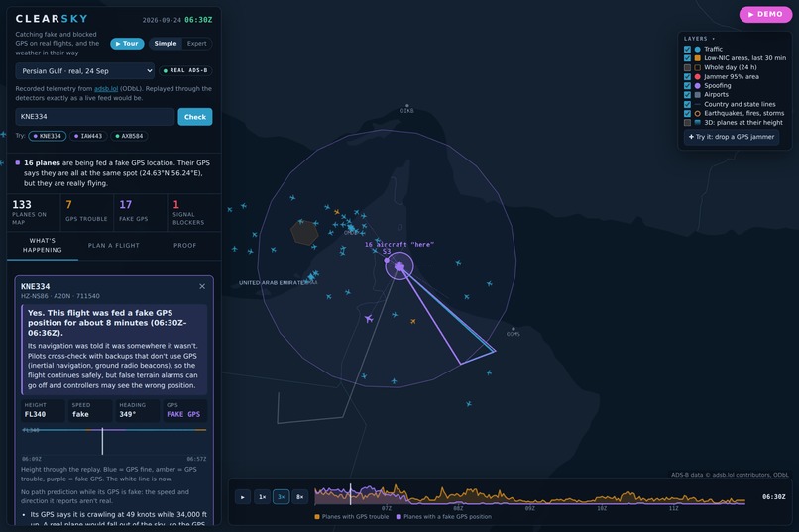Viewport: 799px width, 532px height.
Task: Click the purple Spoofing legend dot
Action: [x=697, y=86]
